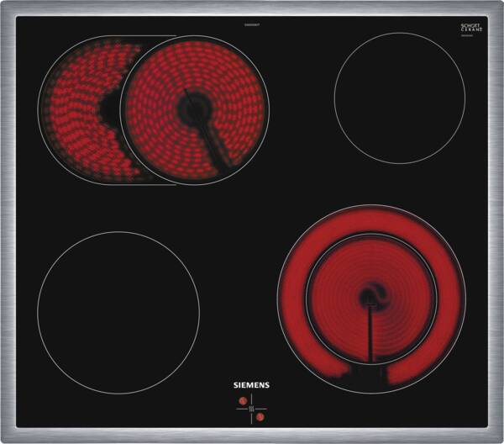This screenshot has height=444, width=504.
Task: Select the glowing round zone of the extendable burner
Action: click(195, 110)
